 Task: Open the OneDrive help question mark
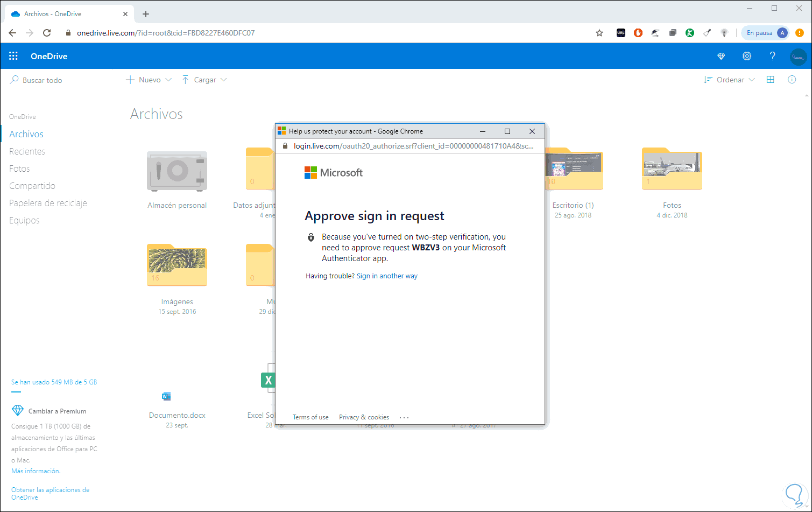click(x=773, y=56)
